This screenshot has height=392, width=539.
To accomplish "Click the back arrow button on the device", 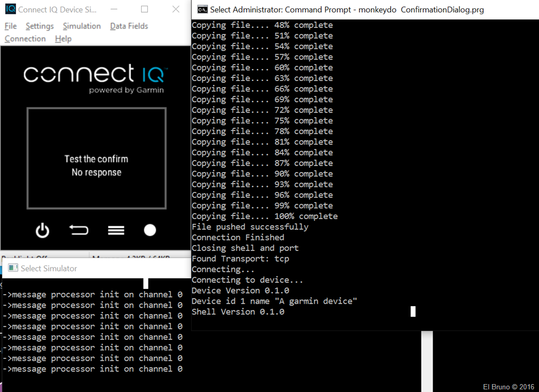I will 78,230.
